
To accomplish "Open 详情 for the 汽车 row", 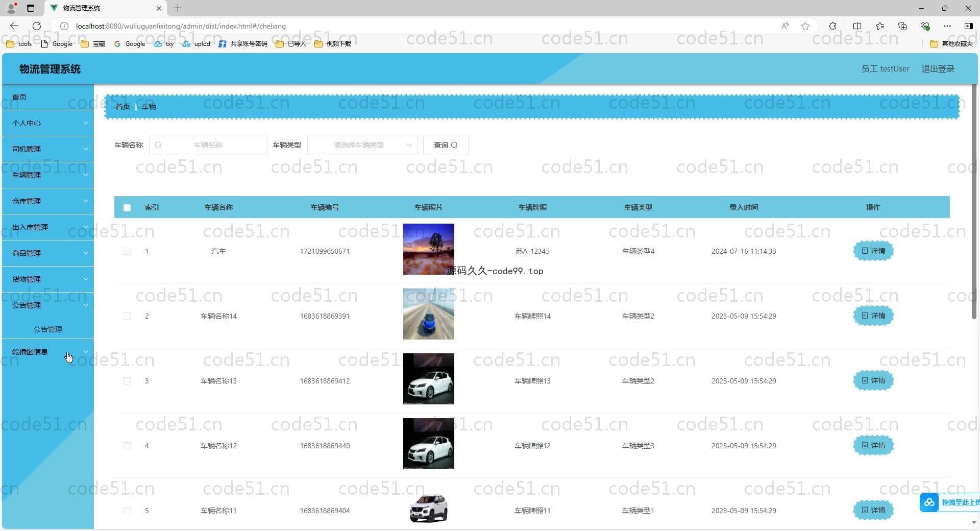I will [x=873, y=251].
